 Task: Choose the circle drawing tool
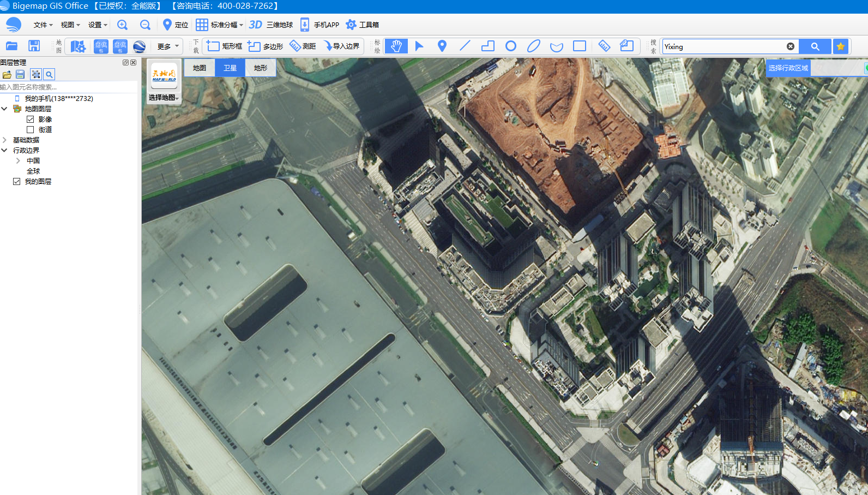tap(510, 46)
